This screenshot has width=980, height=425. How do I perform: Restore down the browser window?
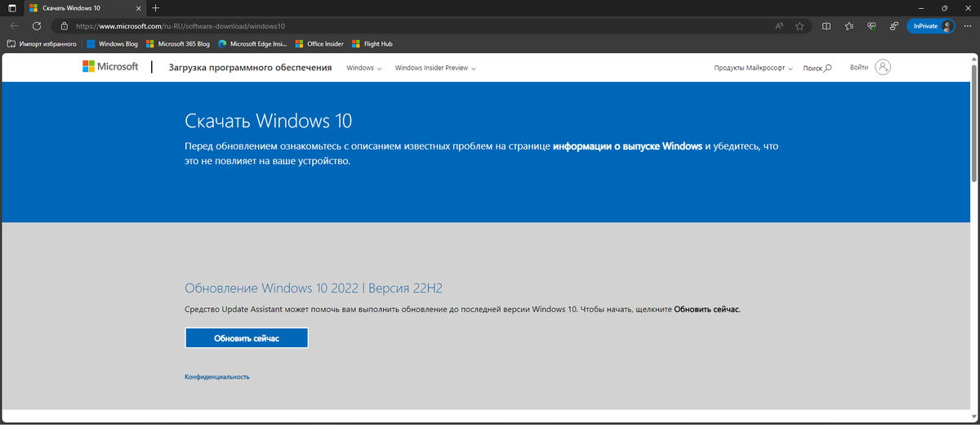tap(944, 7)
